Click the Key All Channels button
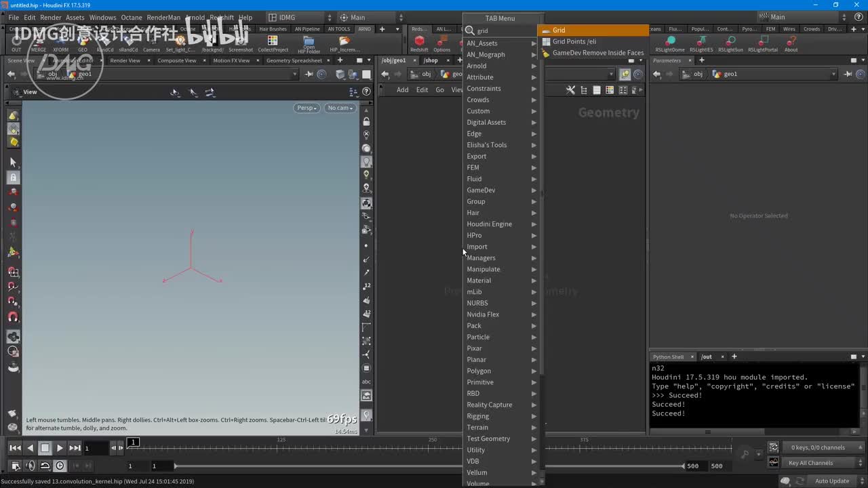Viewport: 868px width, 488px height. tap(810, 463)
